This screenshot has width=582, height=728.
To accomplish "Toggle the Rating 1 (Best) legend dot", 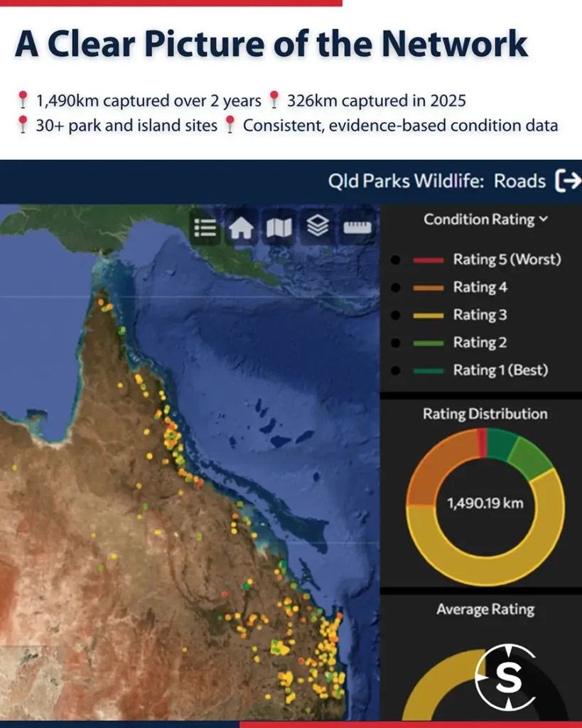I will 394,370.
